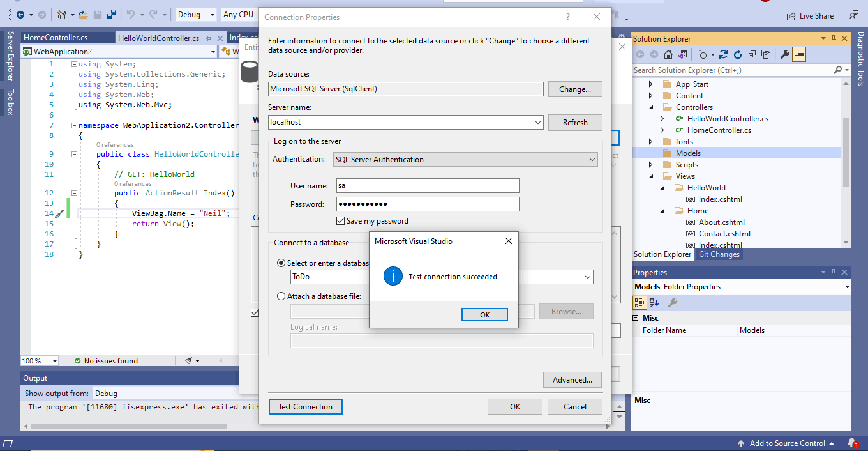This screenshot has height=451, width=868.
Task: Toggle the Save my password checkbox
Action: pyautogui.click(x=340, y=221)
